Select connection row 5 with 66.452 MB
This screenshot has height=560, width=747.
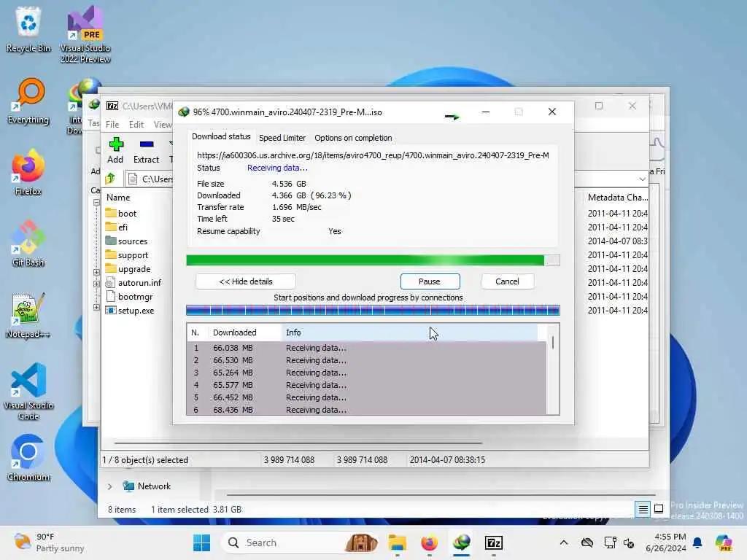point(367,397)
